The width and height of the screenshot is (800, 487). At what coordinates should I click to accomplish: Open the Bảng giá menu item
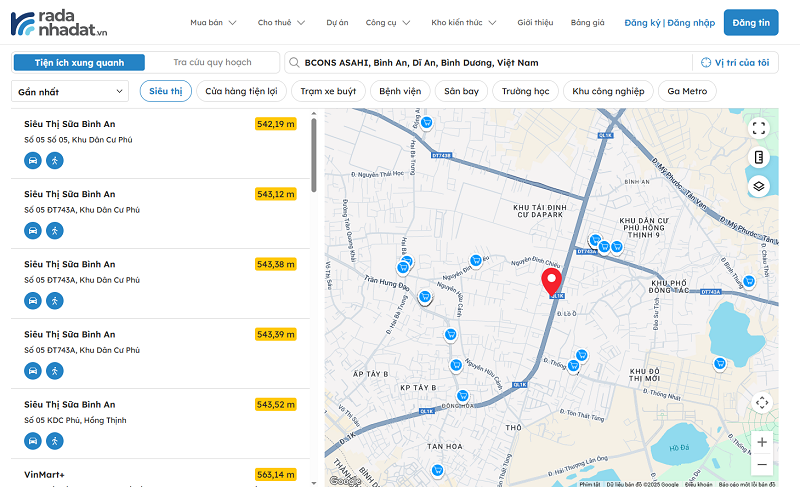[x=588, y=22]
